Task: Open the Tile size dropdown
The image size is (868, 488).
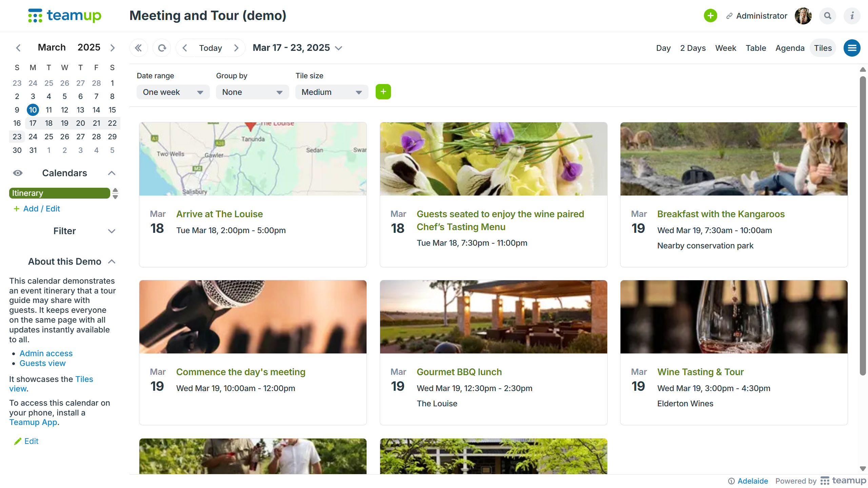Action: click(x=332, y=92)
